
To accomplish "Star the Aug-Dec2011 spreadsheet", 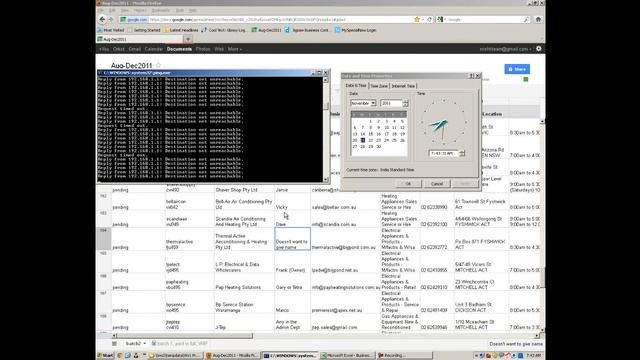I will (x=158, y=65).
